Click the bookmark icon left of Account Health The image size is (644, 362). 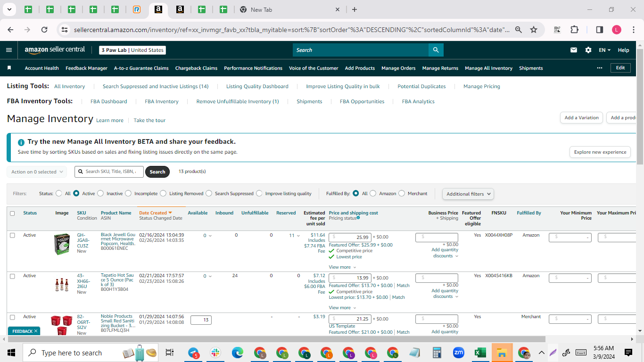pos(9,68)
